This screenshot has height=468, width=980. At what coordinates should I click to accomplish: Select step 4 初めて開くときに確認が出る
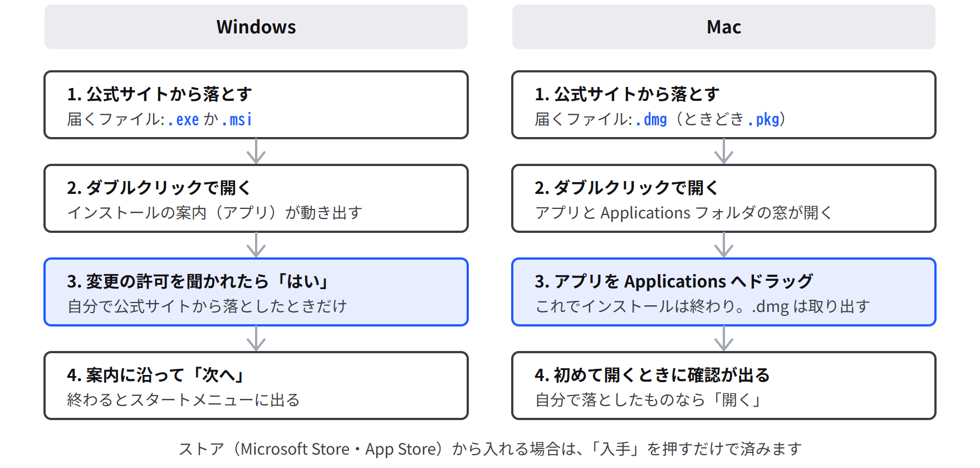(x=724, y=386)
